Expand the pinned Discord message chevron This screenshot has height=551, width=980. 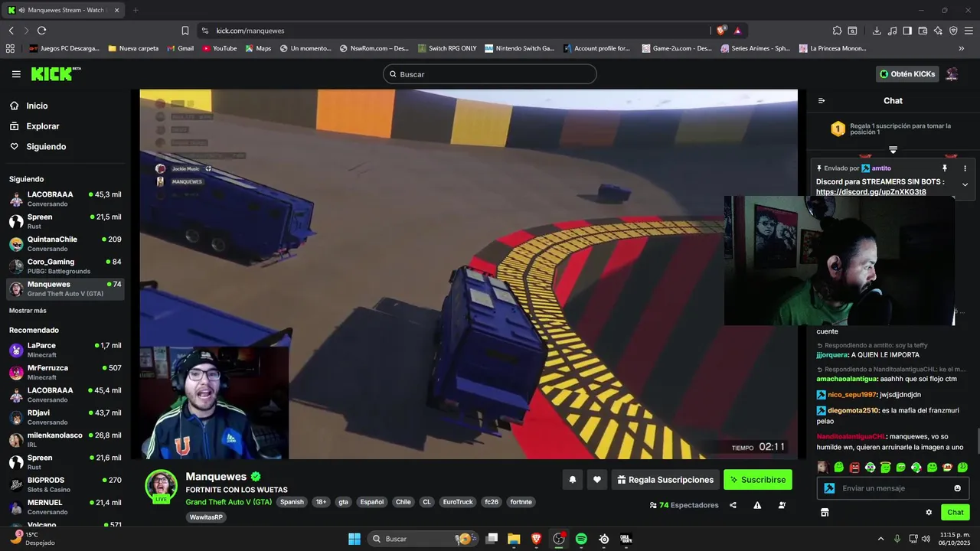point(965,184)
